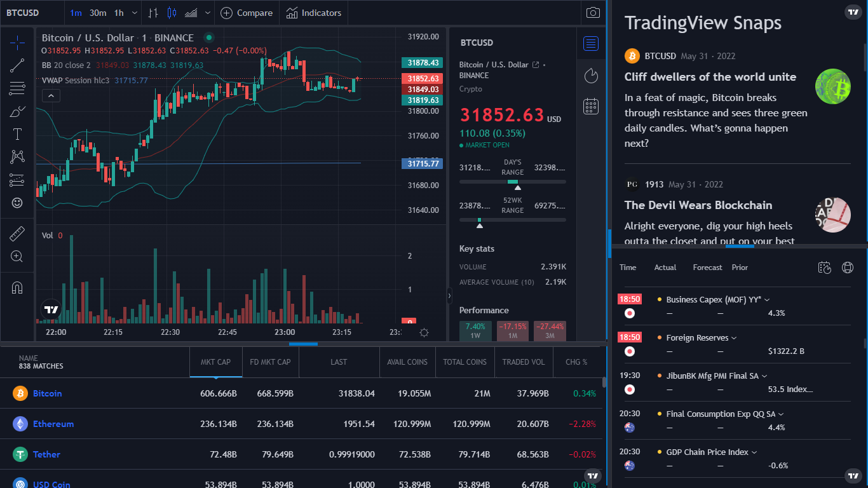Open the emoji icons tool
The width and height of the screenshot is (868, 488).
17,203
